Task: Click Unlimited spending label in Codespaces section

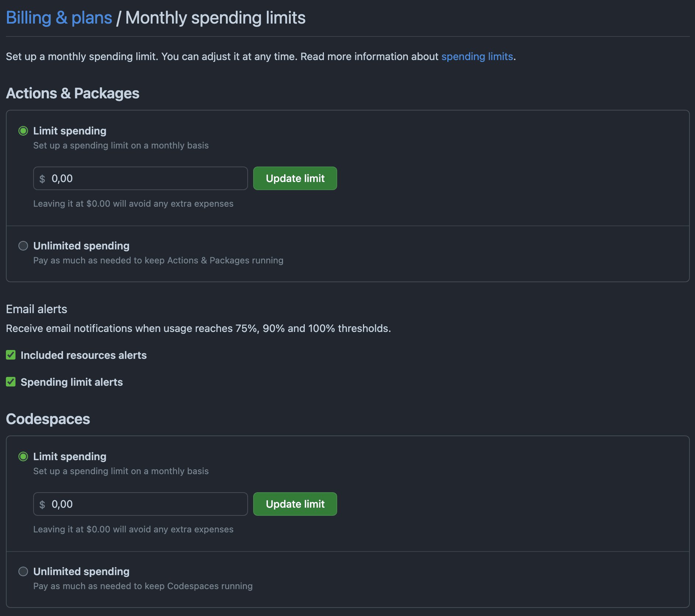Action: (x=81, y=571)
